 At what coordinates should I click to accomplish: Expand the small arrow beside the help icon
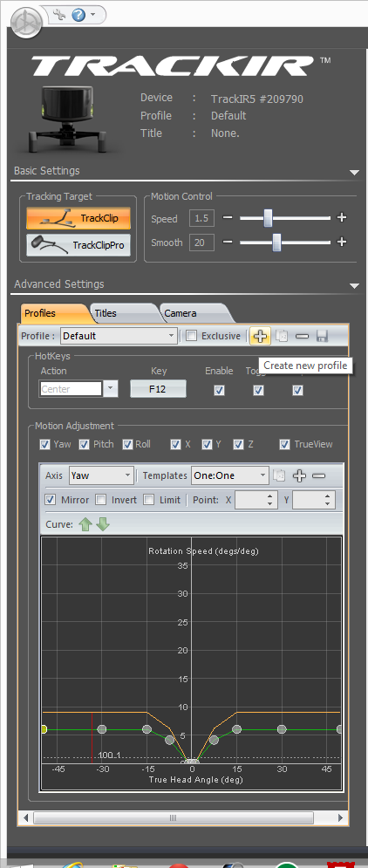click(x=92, y=13)
